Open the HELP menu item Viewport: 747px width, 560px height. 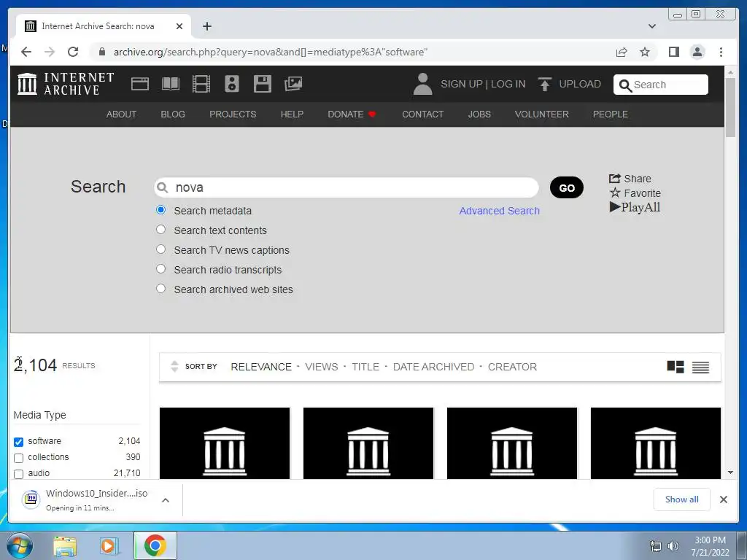292,114
